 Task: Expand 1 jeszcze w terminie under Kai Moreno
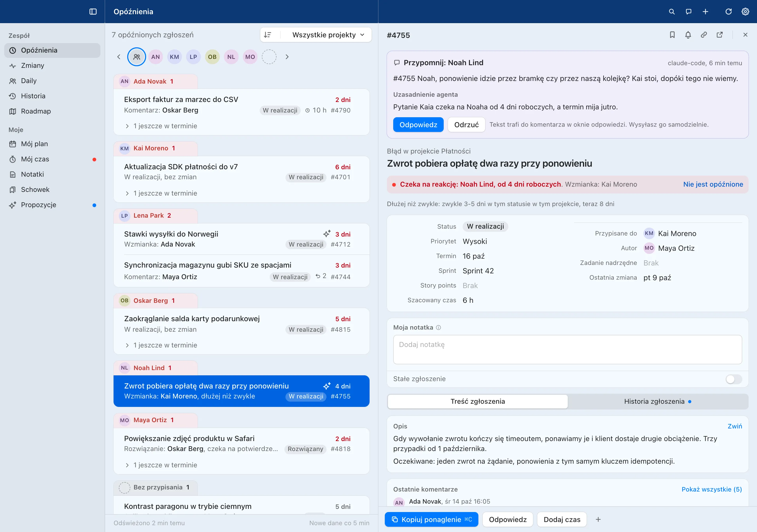point(161,193)
